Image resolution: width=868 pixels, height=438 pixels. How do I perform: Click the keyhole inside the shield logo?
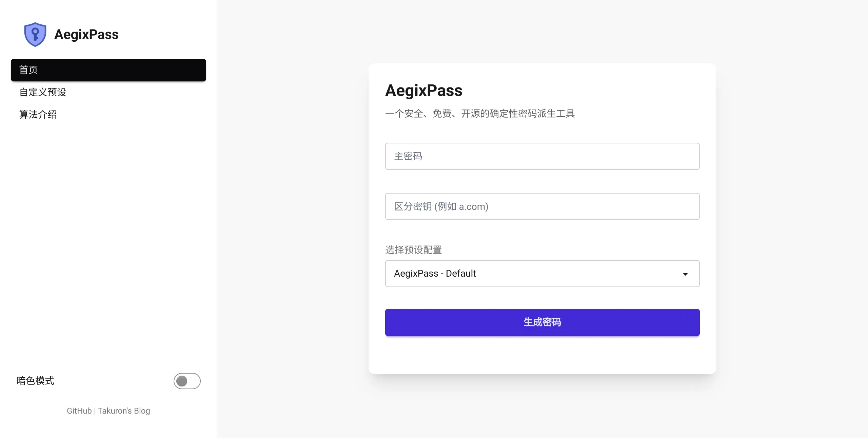pos(35,34)
